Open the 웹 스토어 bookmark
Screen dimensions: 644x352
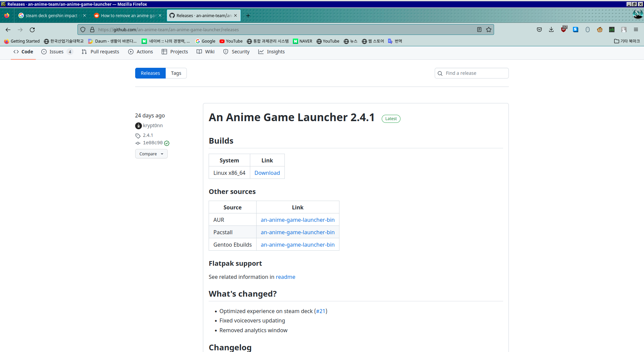[x=373, y=41]
